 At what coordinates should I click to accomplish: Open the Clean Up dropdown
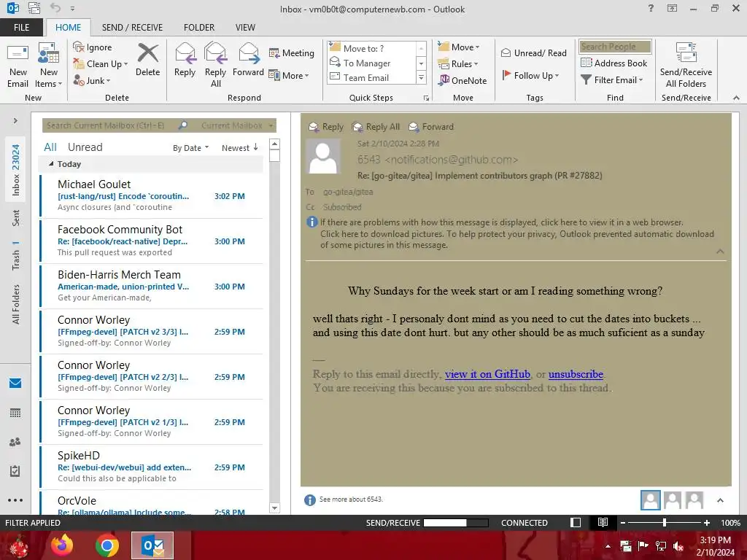tap(101, 64)
